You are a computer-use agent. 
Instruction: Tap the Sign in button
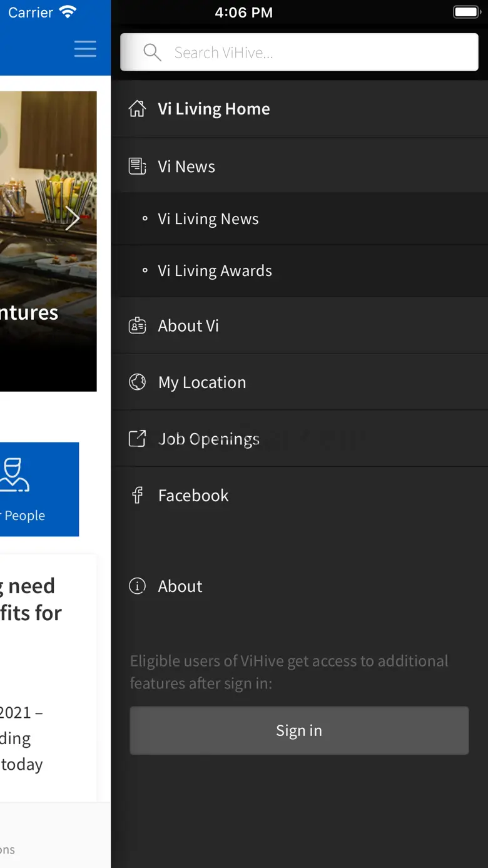pyautogui.click(x=299, y=730)
